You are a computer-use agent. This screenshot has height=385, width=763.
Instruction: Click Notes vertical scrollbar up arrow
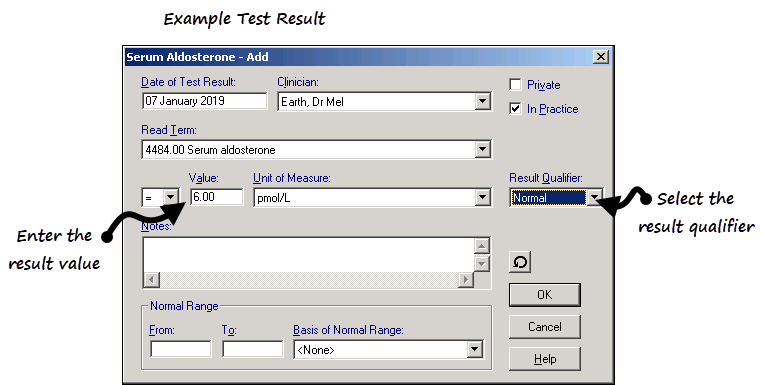(x=481, y=246)
